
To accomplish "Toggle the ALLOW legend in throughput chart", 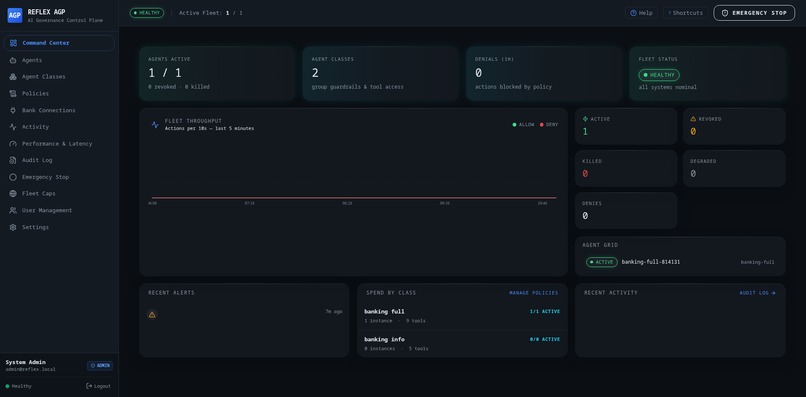I will click(x=523, y=124).
